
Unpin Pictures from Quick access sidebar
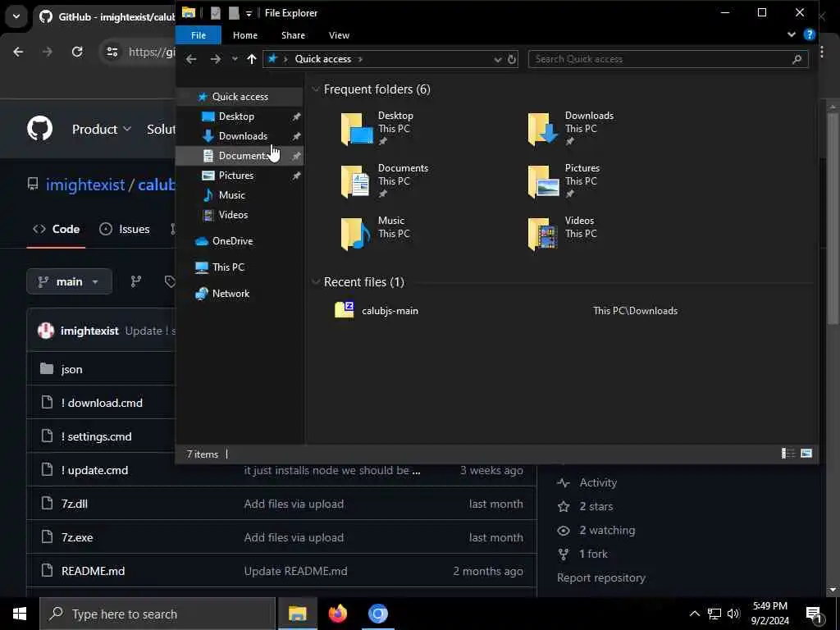pos(296,176)
